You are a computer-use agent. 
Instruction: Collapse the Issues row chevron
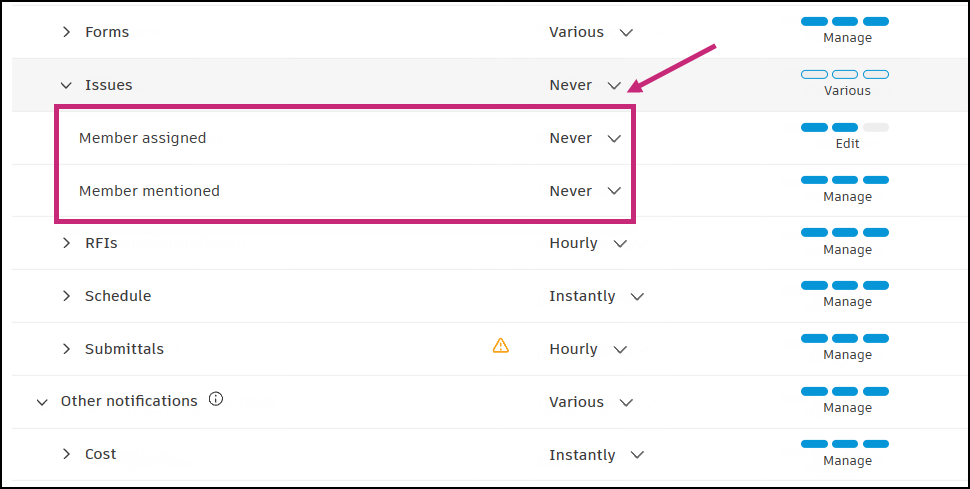[x=67, y=85]
